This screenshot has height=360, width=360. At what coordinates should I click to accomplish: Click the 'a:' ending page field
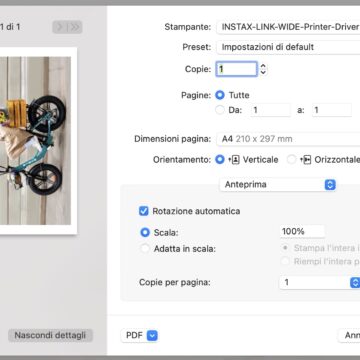[x=332, y=110]
